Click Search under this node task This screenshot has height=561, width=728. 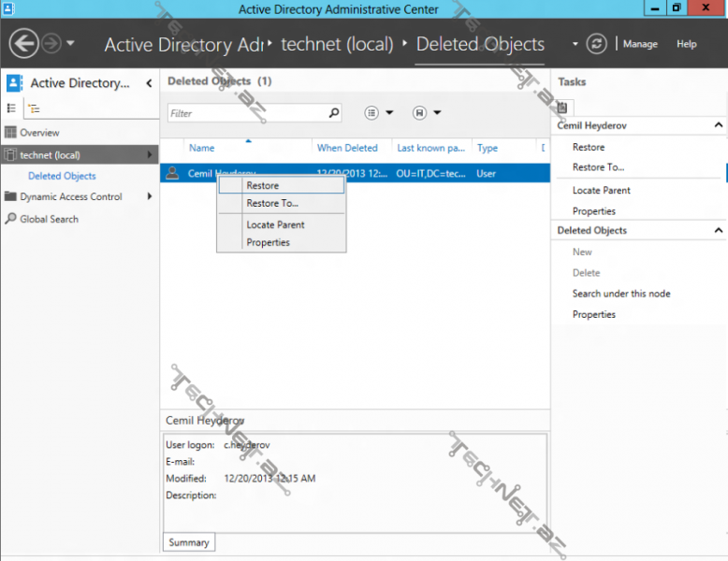(x=621, y=294)
